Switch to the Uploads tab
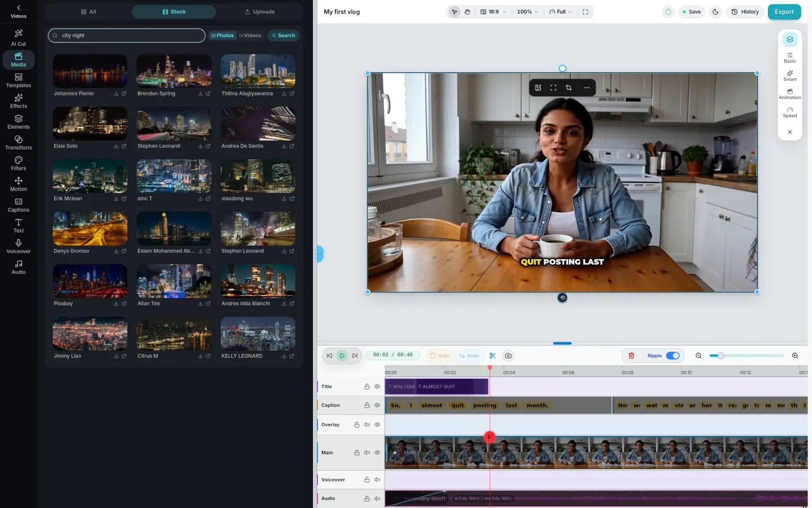The image size is (812, 508). pyautogui.click(x=259, y=12)
